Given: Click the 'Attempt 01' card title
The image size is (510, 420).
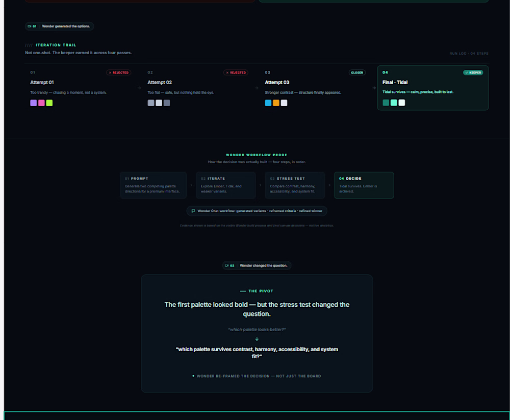Looking at the screenshot, I should point(42,82).
